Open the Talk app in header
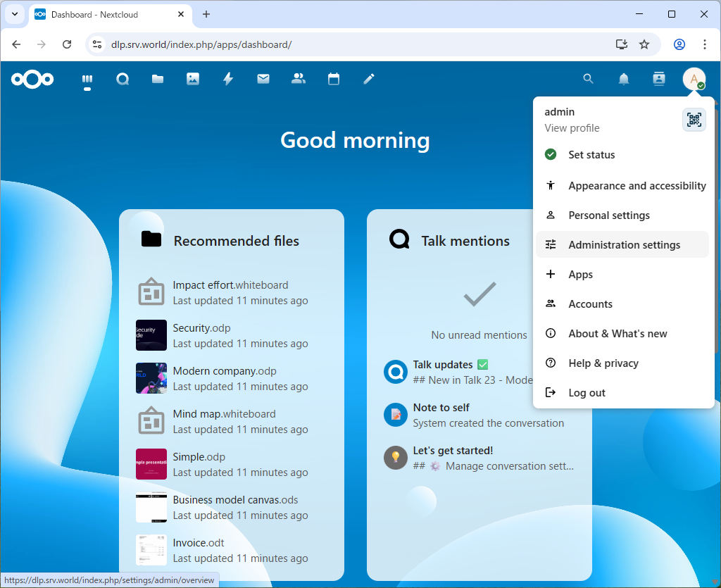 123,80
